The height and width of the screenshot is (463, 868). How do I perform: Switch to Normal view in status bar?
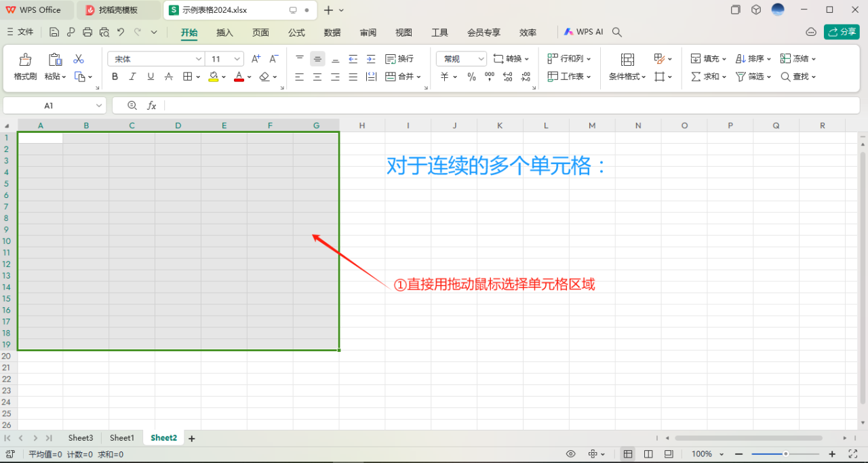tap(628, 454)
